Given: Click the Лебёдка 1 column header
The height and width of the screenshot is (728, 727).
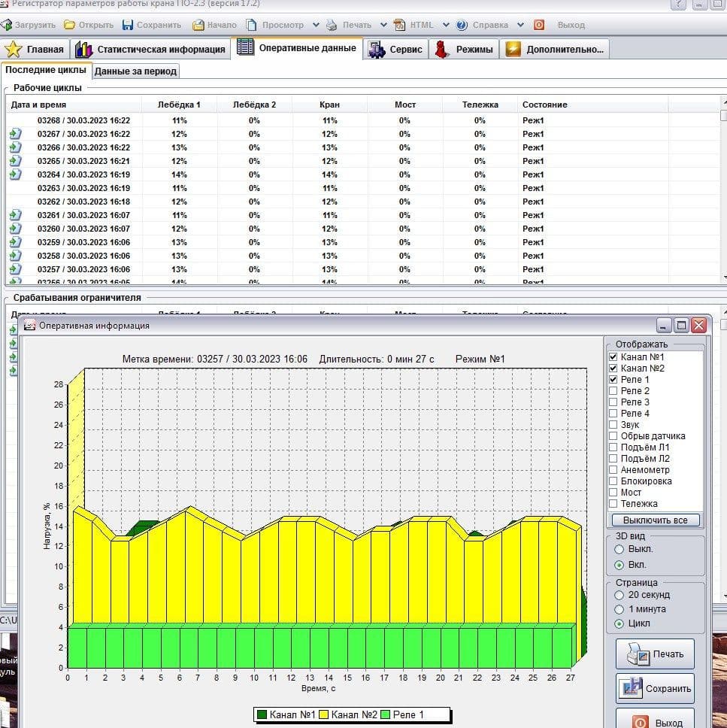Looking at the screenshot, I should click(179, 105).
